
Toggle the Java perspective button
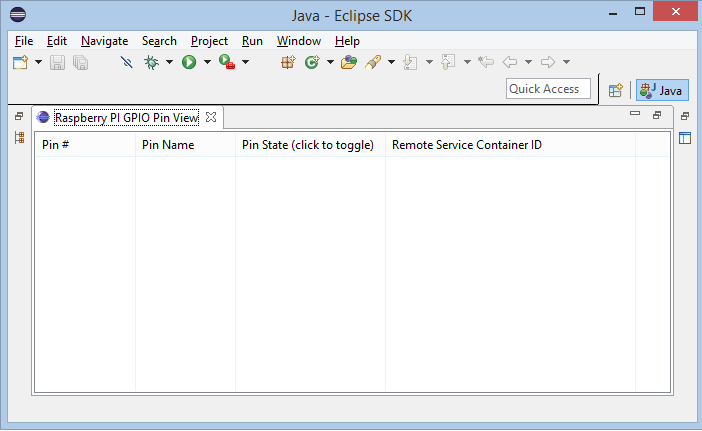662,90
